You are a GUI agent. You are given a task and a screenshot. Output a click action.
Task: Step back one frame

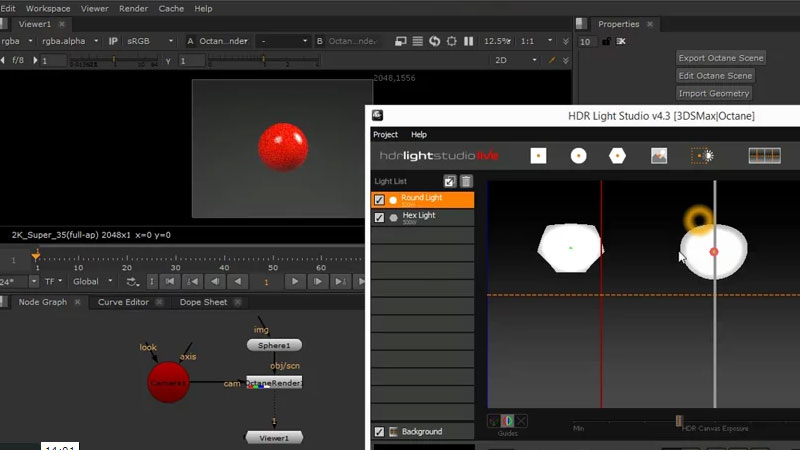coord(215,282)
